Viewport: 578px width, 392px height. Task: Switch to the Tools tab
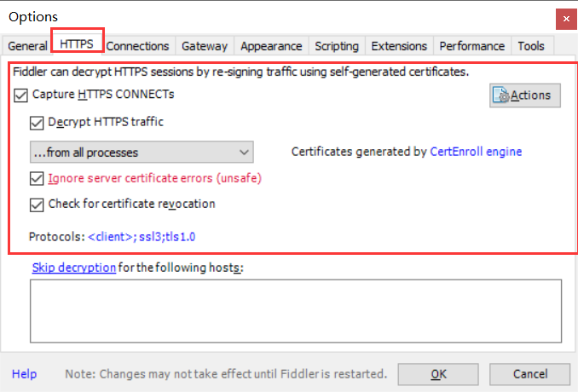coord(531,46)
